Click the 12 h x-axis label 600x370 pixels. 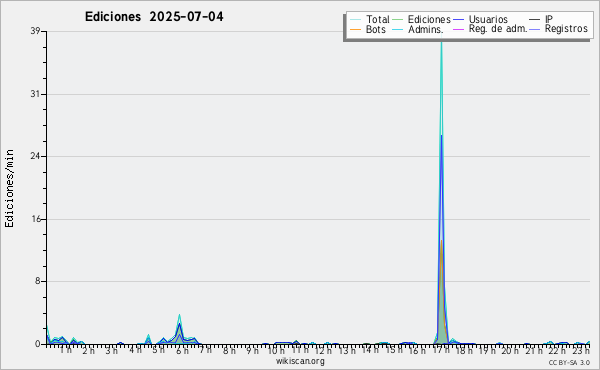coord(323,350)
